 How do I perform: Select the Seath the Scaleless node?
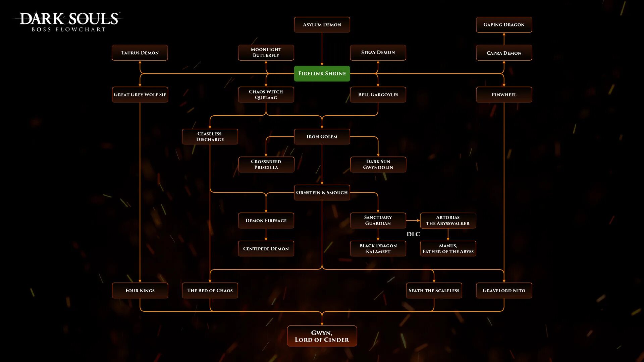pyautogui.click(x=433, y=290)
